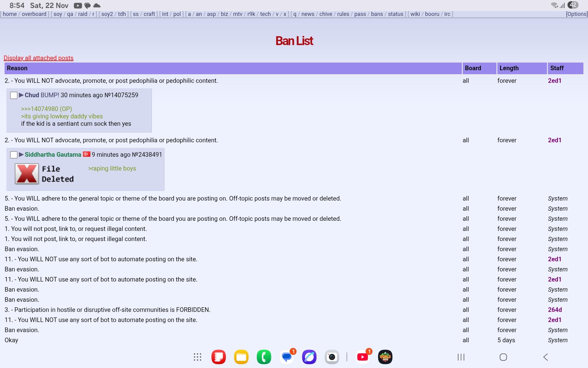Tick the checkbox on Chud's post
Screen dimensions: 588x368
[14, 95]
